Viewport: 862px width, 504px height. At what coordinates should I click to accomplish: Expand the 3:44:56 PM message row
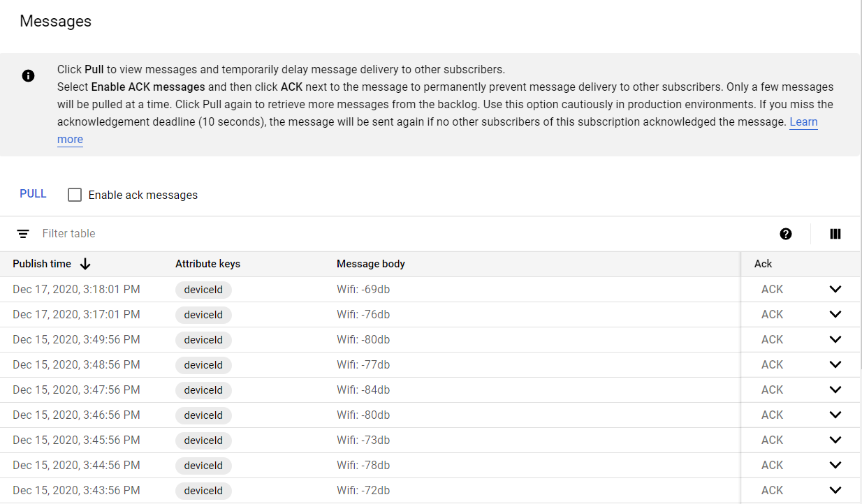[x=835, y=466]
